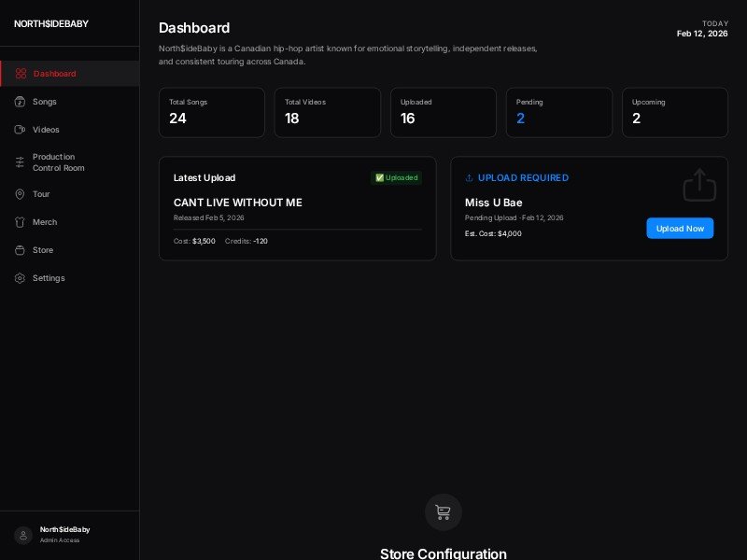Click the shopping cart icon above Store Configuration
The image size is (747, 560).
[444, 511]
